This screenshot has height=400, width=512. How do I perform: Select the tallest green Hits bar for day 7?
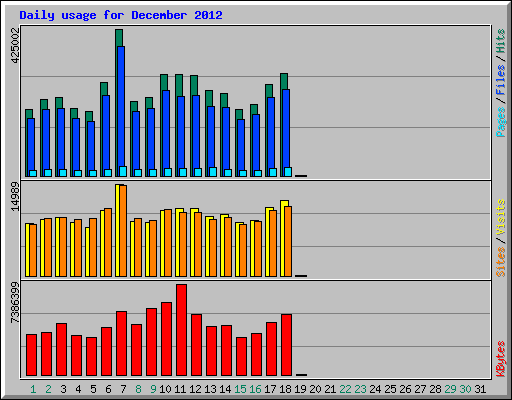pos(119,38)
